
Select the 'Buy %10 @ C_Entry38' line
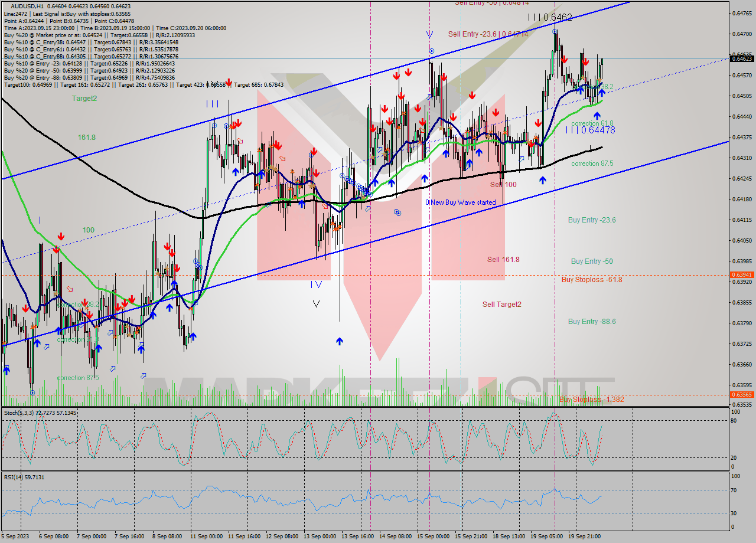pyautogui.click(x=91, y=42)
